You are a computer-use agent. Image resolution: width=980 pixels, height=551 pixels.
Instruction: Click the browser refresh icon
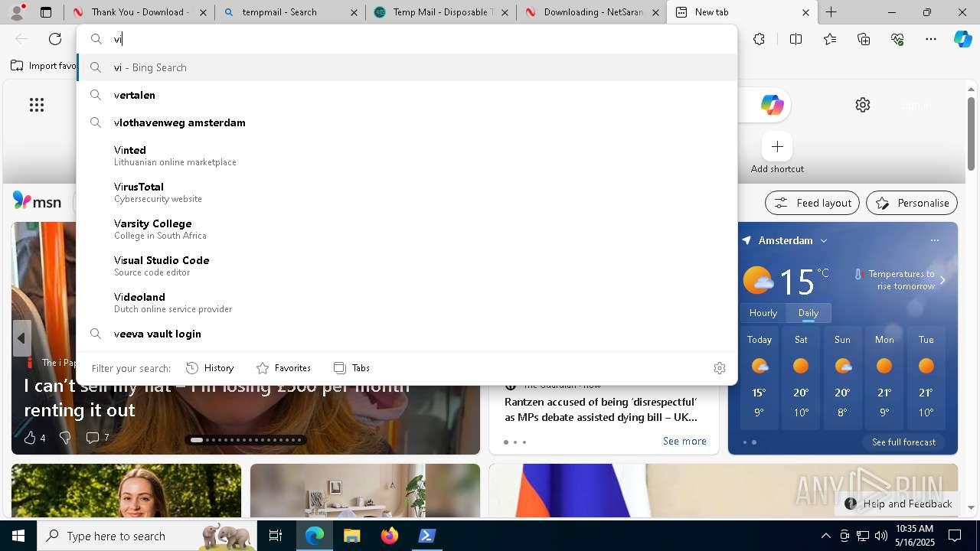coord(55,39)
